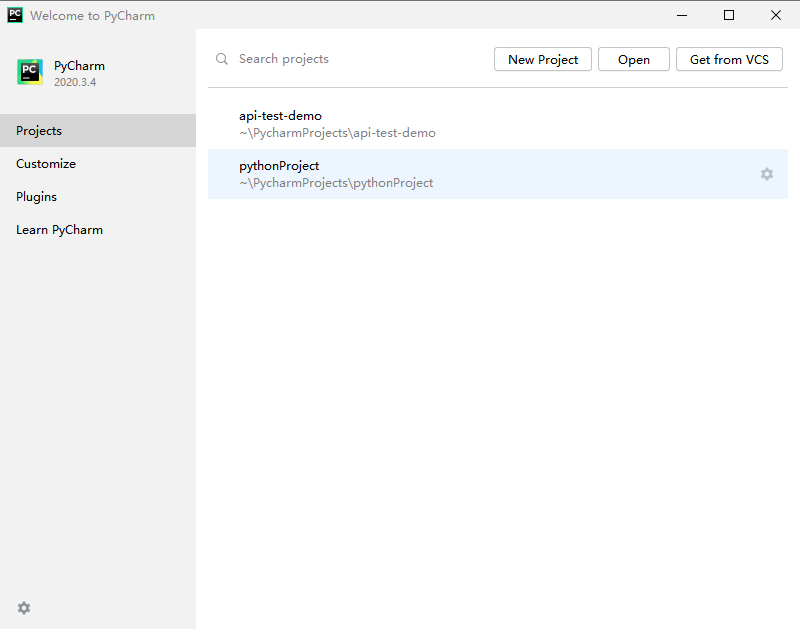Click the PyCharm logo in sidebar
The width and height of the screenshot is (800, 629).
[x=30, y=72]
